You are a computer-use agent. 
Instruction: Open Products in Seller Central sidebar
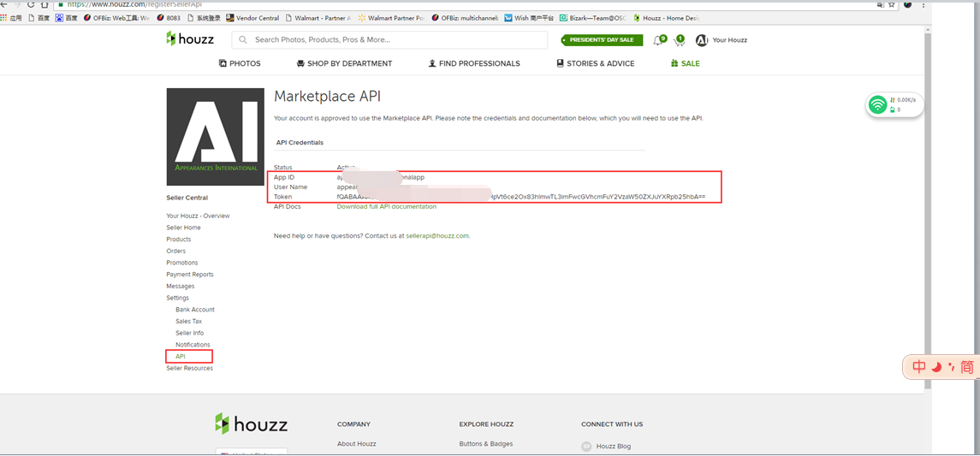click(179, 240)
